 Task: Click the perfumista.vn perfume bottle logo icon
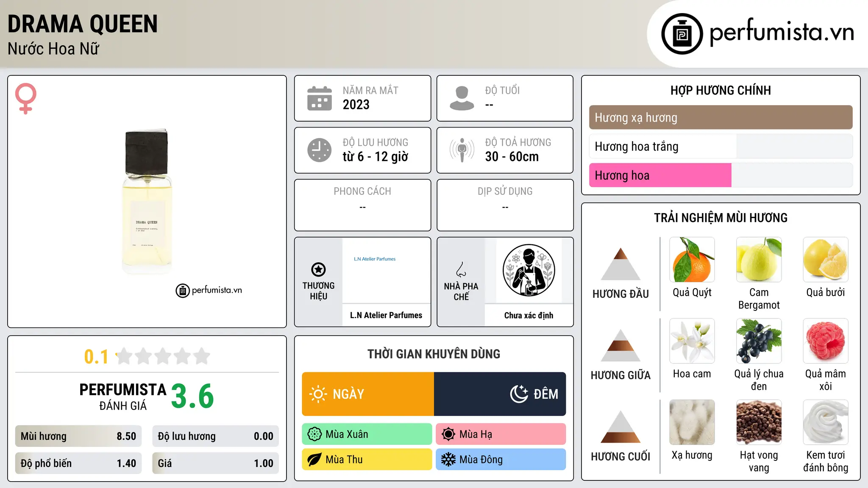[682, 34]
